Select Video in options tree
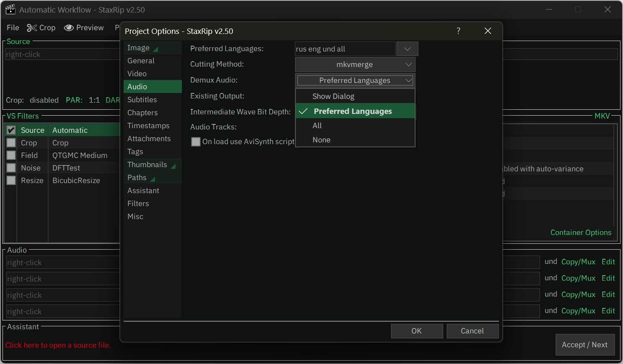This screenshot has width=623, height=364. click(153, 74)
